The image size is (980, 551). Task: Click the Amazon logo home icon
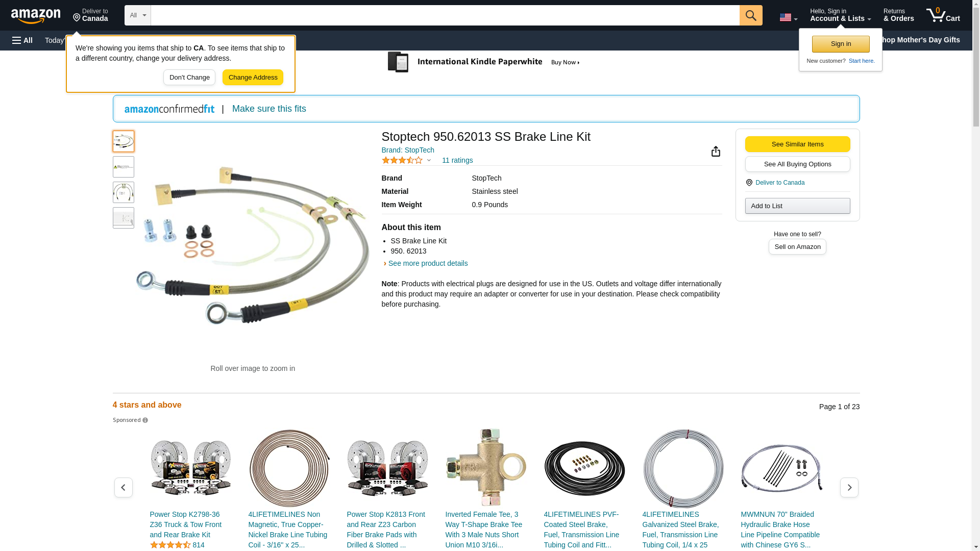[36, 16]
